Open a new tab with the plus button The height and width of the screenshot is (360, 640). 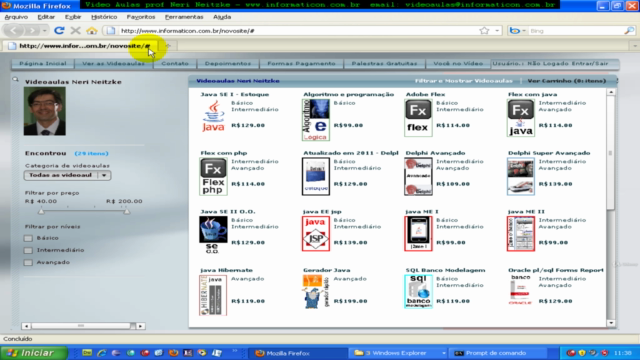(x=168, y=46)
